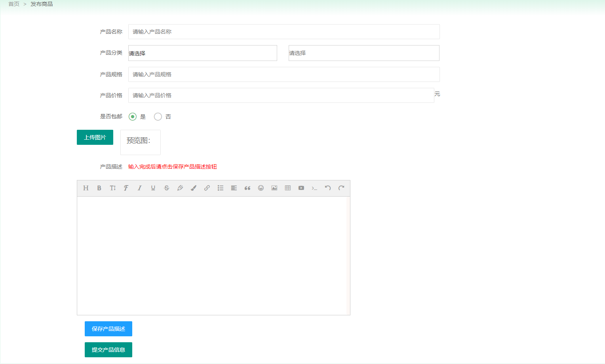Insert a table in the description editor
This screenshot has height=364, width=605.
288,188
